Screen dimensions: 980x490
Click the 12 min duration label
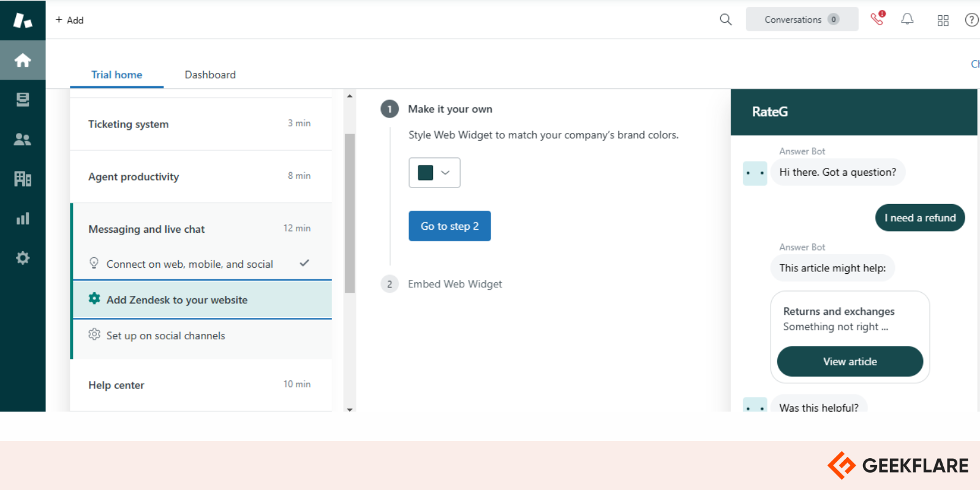tap(297, 228)
